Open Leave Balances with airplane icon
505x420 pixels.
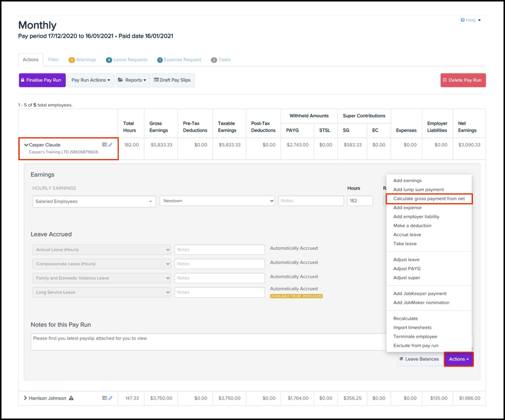[419, 359]
